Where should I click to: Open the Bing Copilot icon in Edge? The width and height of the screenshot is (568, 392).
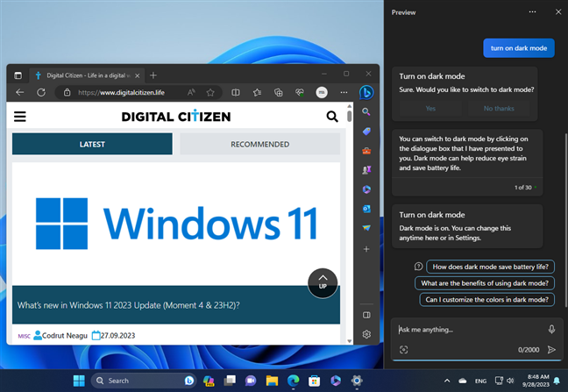[x=366, y=93]
